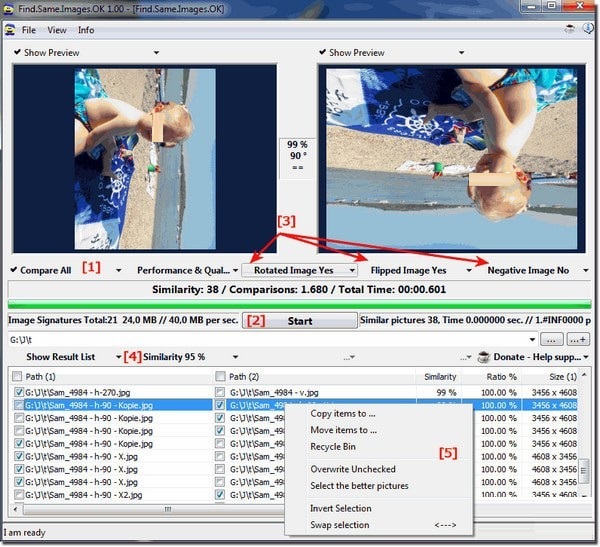Image resolution: width=600 pixels, height=547 pixels.
Task: Click the title bar Find.Same.Images.OK program icon
Action: coord(9,8)
